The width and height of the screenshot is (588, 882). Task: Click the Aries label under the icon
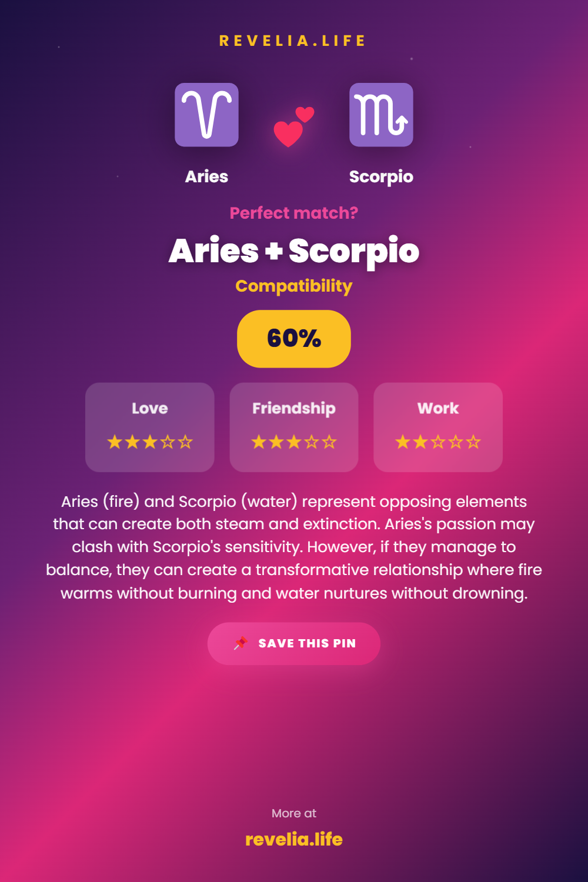point(206,176)
